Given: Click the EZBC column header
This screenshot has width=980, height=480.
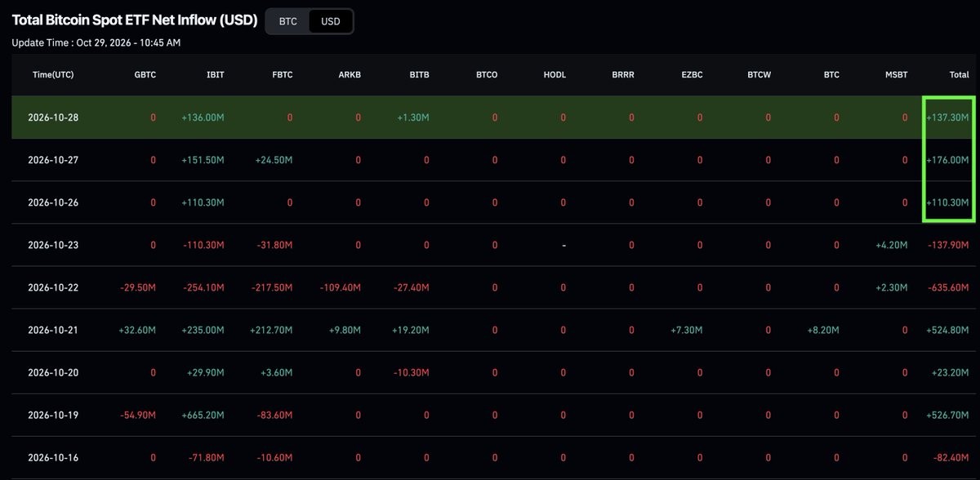Looking at the screenshot, I should 691,74.
